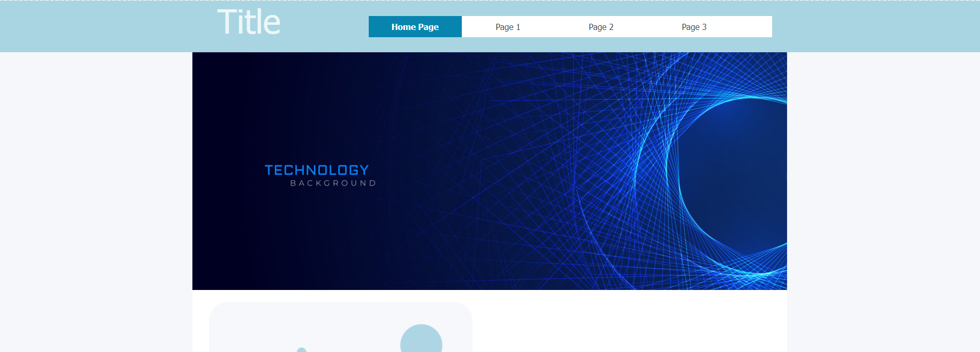Click the TECHNOLOGY heading in the banner
This screenshot has width=980, height=352.
(316, 170)
